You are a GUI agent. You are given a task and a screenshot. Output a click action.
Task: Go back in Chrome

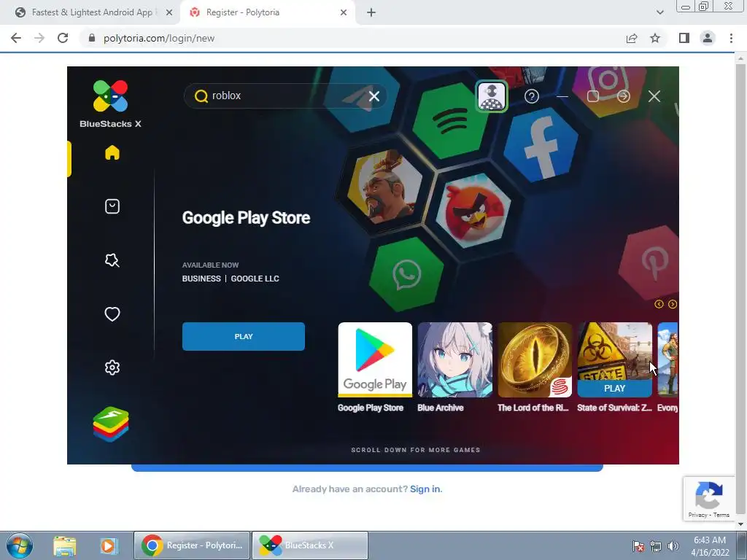(16, 38)
